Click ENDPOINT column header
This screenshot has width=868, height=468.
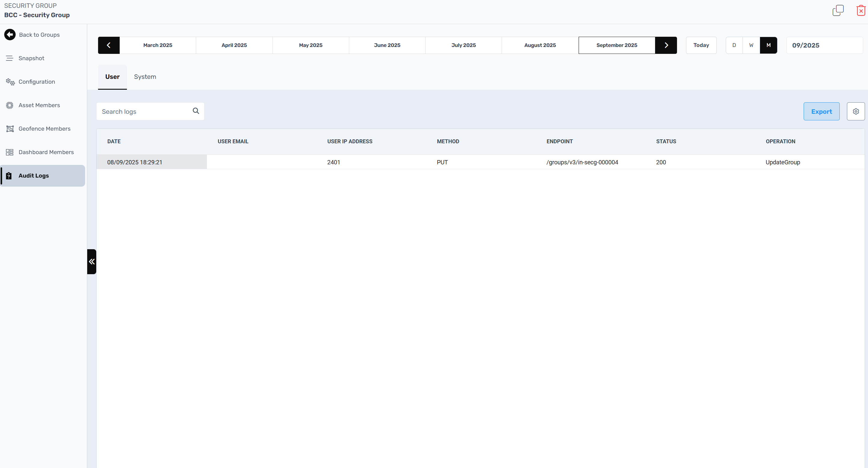559,141
